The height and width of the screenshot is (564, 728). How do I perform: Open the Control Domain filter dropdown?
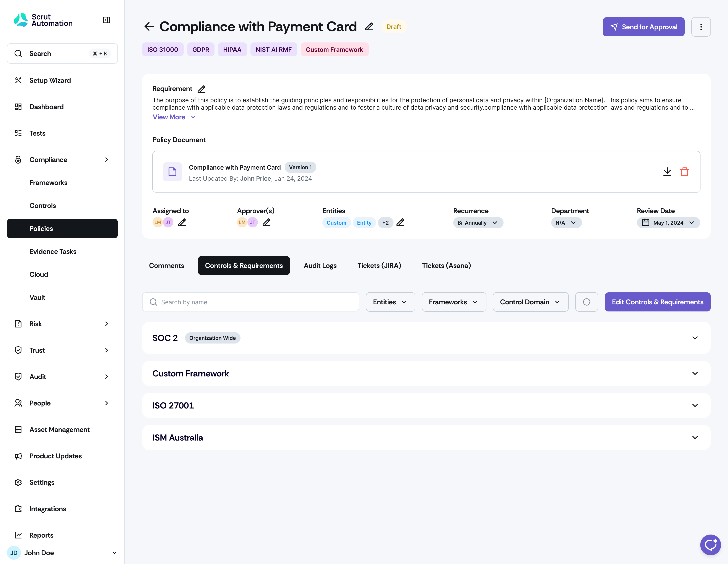530,302
